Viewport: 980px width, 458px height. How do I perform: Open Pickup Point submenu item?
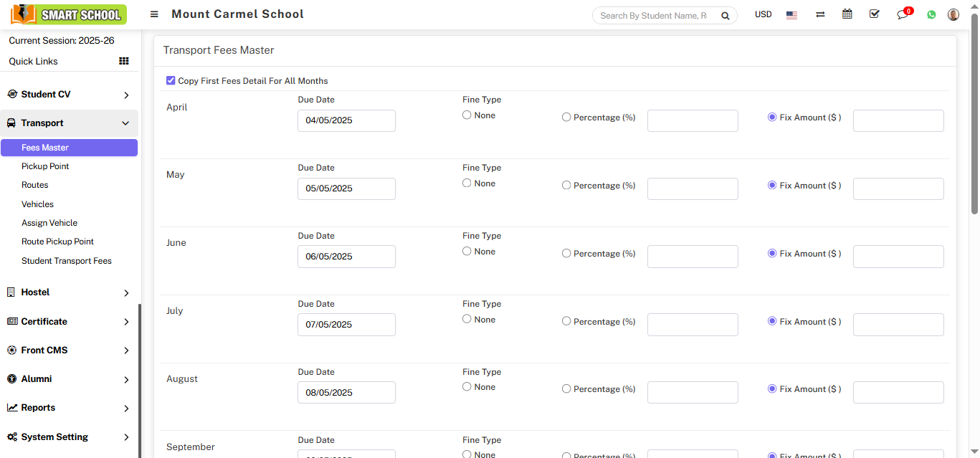[x=45, y=166]
